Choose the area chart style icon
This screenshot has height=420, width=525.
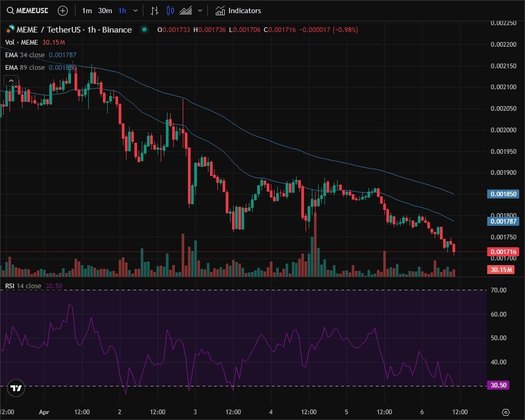pos(185,10)
